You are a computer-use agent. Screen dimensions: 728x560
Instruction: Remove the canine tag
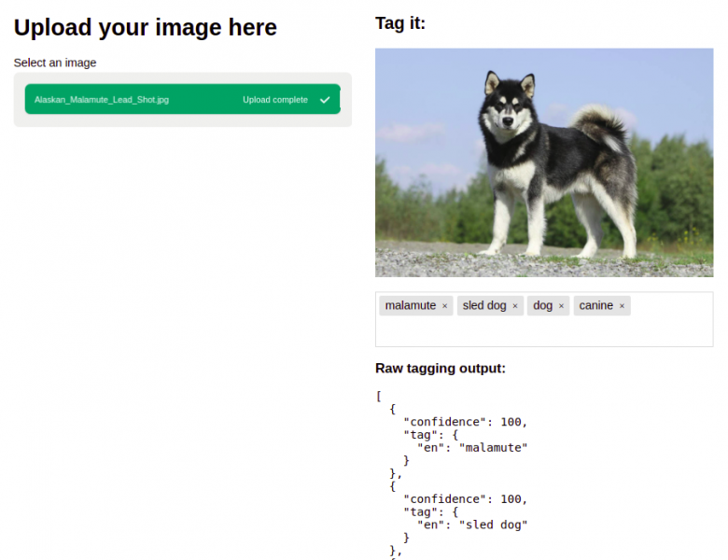[622, 306]
